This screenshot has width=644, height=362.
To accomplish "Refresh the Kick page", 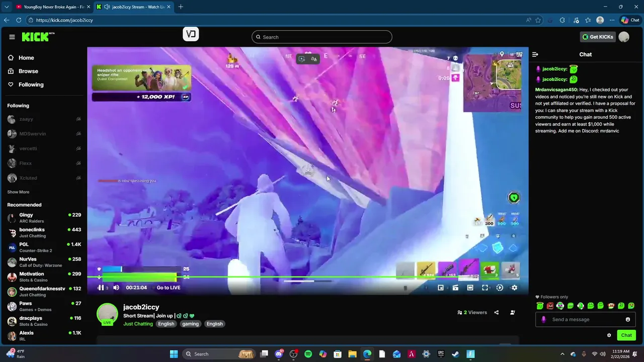I will [19, 20].
